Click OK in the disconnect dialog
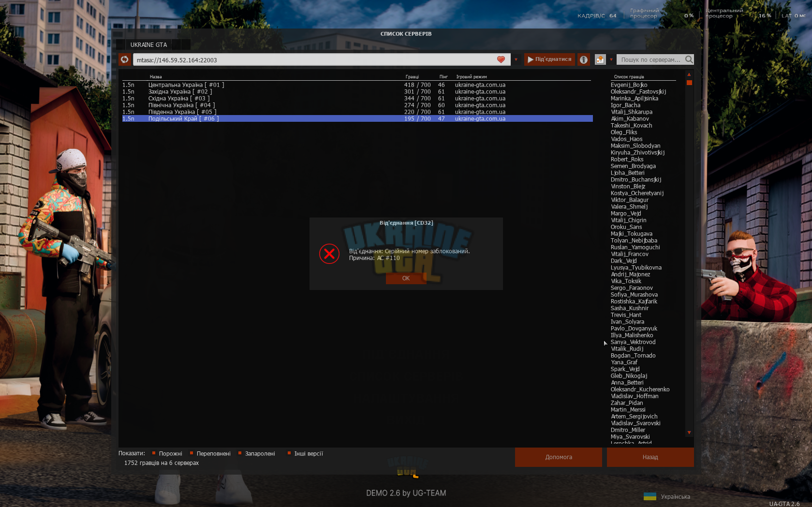 (406, 278)
